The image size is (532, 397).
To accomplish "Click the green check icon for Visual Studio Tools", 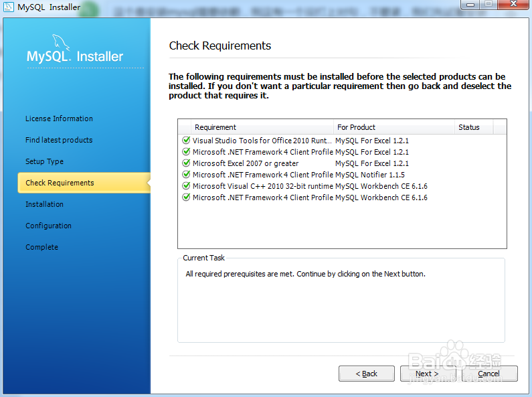I will tap(186, 140).
